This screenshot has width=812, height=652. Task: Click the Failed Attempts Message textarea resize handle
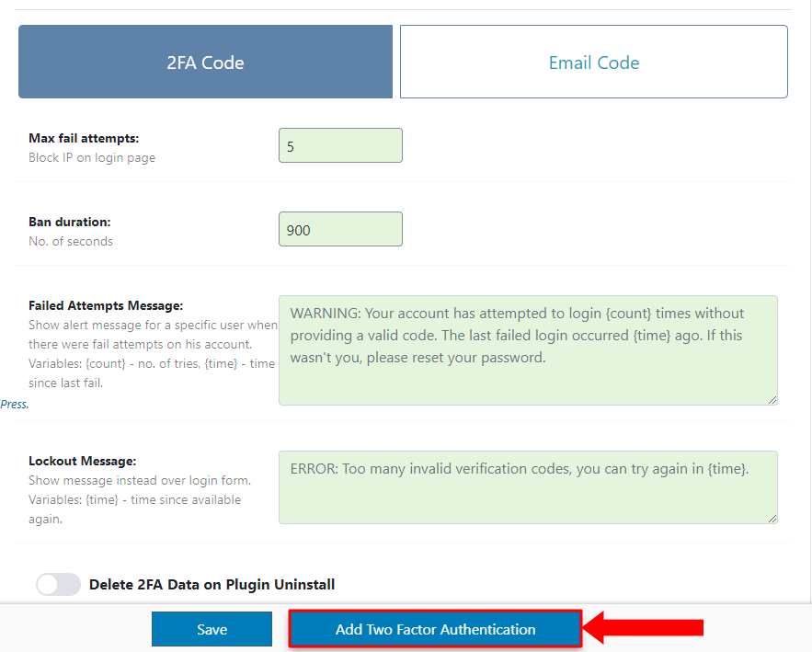pos(772,399)
